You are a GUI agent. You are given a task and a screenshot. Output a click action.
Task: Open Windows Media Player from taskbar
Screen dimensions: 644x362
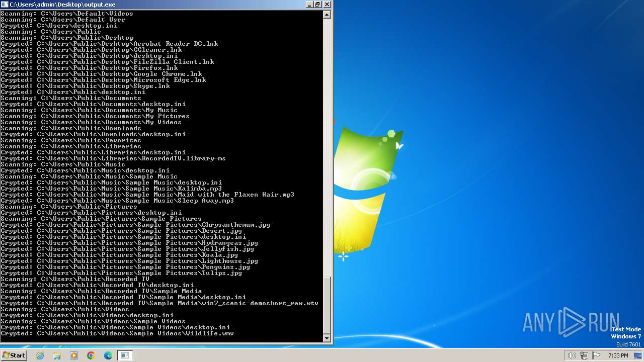pyautogui.click(x=74, y=355)
